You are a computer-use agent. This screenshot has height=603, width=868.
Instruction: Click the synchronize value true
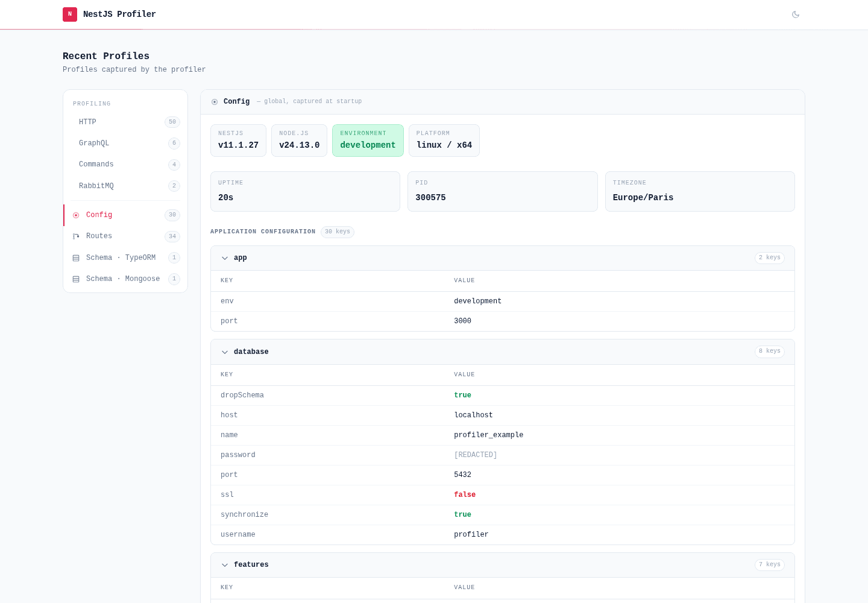click(462, 515)
